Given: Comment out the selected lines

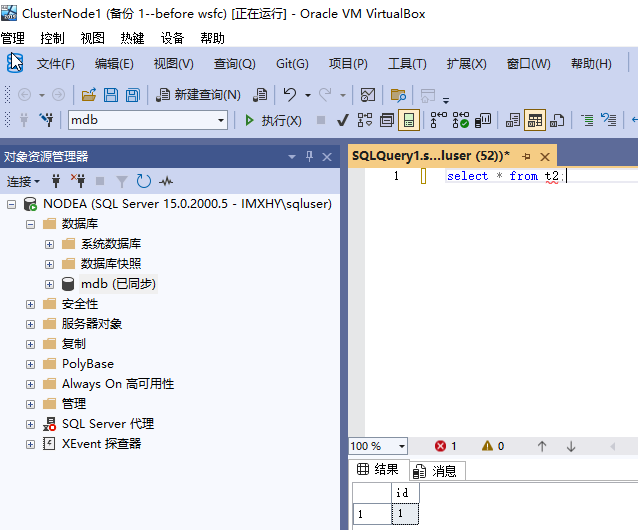Looking at the screenshot, I should 587,120.
